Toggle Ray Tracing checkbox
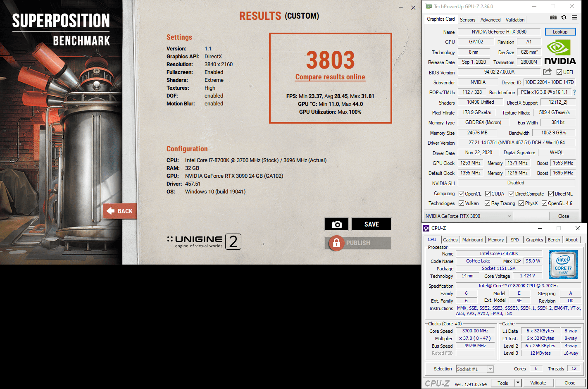The height and width of the screenshot is (389, 588). [x=487, y=203]
